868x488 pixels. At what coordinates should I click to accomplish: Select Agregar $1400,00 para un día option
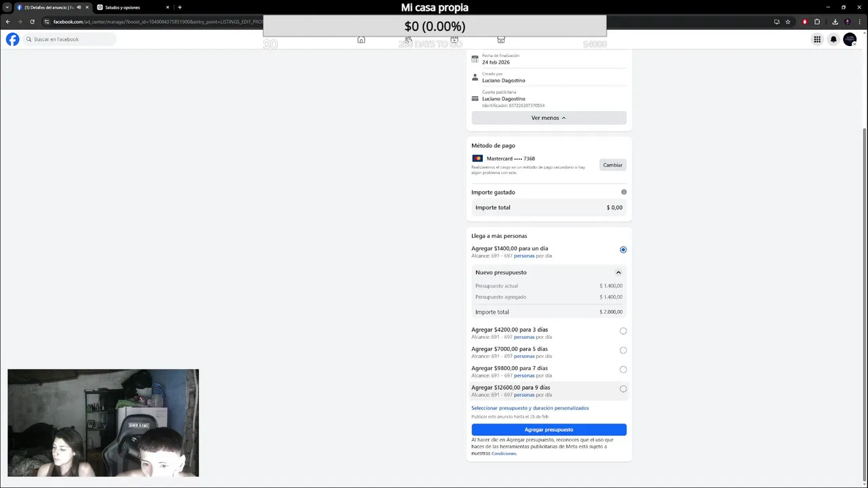click(x=623, y=249)
